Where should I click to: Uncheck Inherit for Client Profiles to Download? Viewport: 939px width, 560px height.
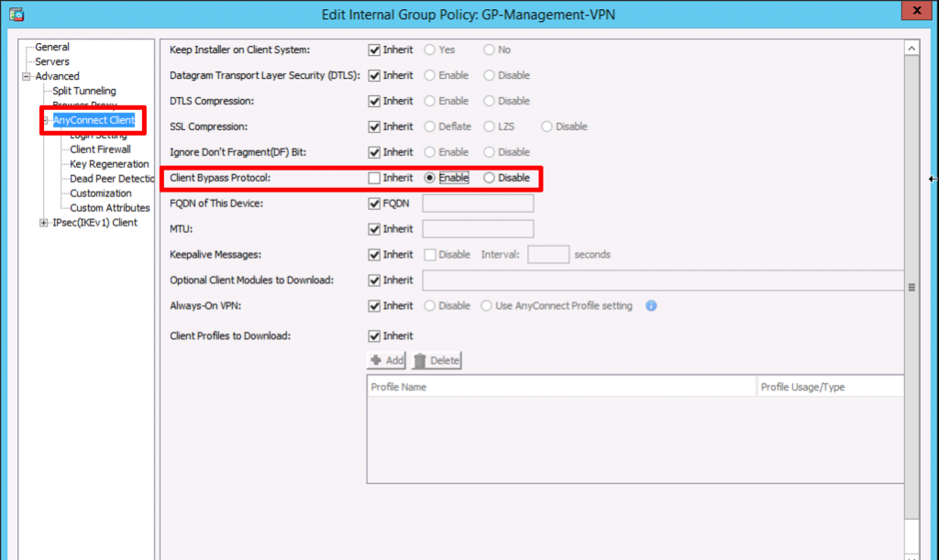[x=373, y=335]
